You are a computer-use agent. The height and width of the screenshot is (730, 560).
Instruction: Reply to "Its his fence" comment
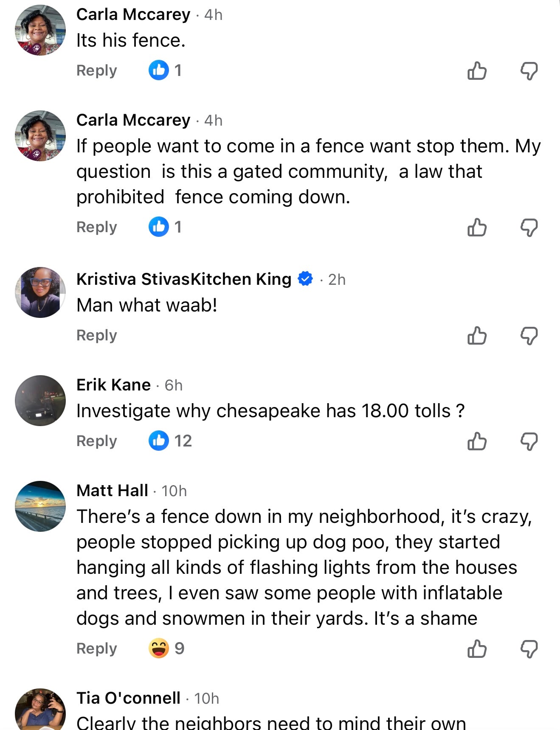point(96,70)
